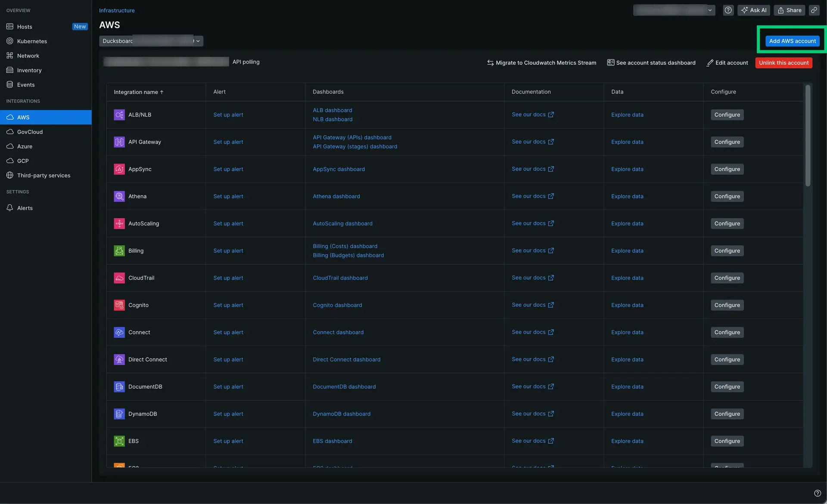The width and height of the screenshot is (827, 504).
Task: Click the Cognito service icon
Action: pos(119,305)
